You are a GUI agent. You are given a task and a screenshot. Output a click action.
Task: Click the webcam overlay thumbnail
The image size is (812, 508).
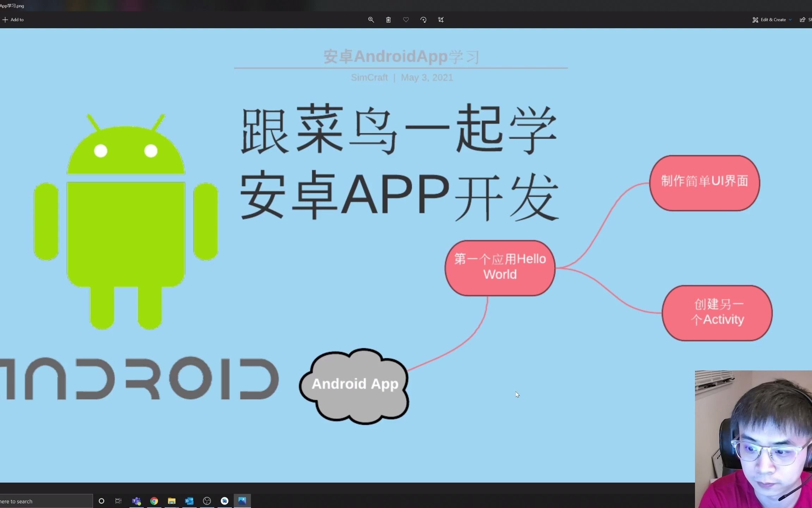coord(753,439)
